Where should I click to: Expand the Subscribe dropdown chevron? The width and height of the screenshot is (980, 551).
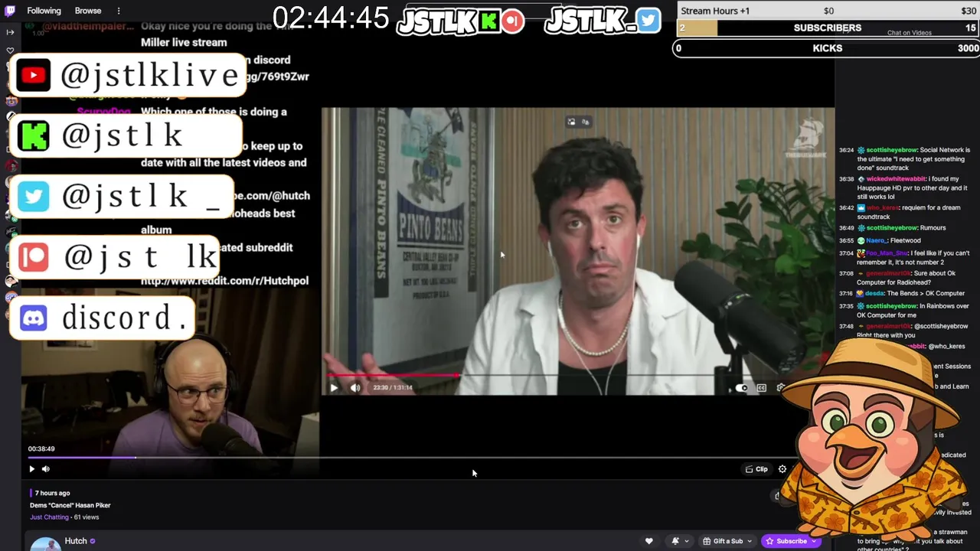(x=815, y=541)
